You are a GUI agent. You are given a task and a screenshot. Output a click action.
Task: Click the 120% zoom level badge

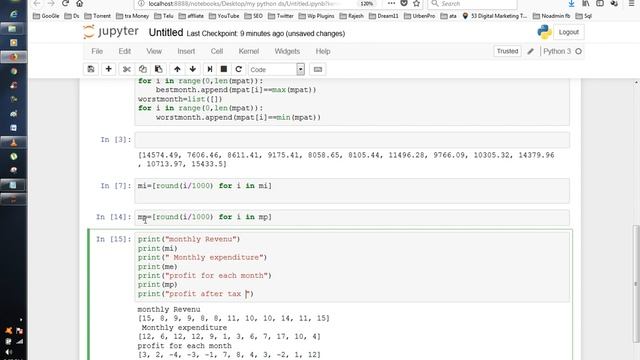point(367,3)
